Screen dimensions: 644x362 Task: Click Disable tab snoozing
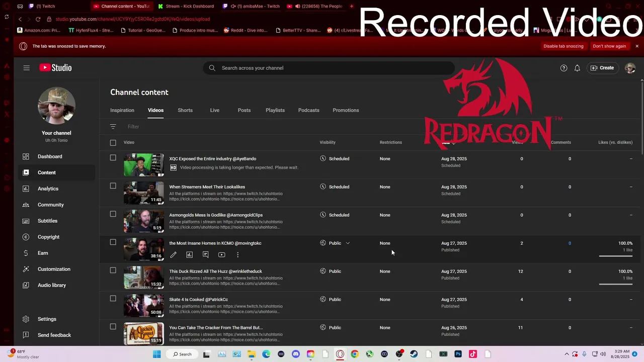pos(563,46)
